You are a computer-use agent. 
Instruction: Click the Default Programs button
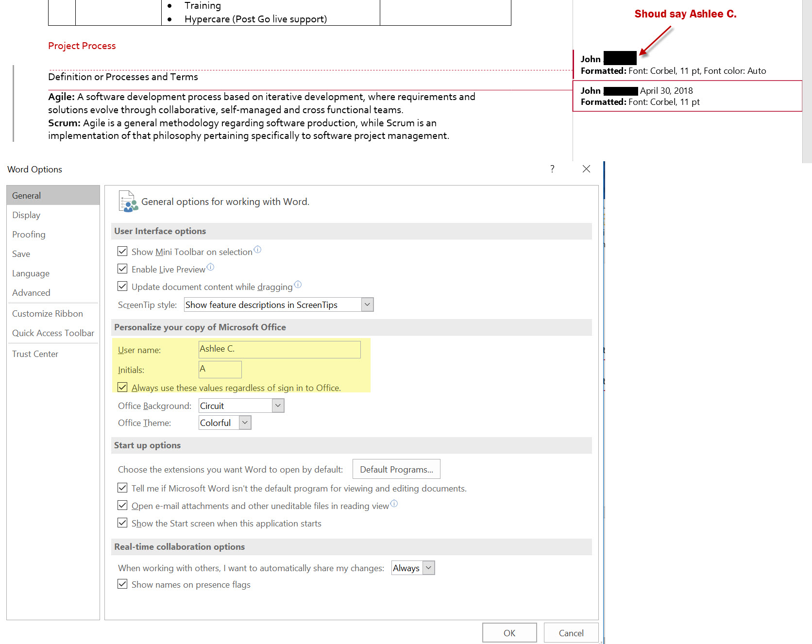(x=396, y=469)
